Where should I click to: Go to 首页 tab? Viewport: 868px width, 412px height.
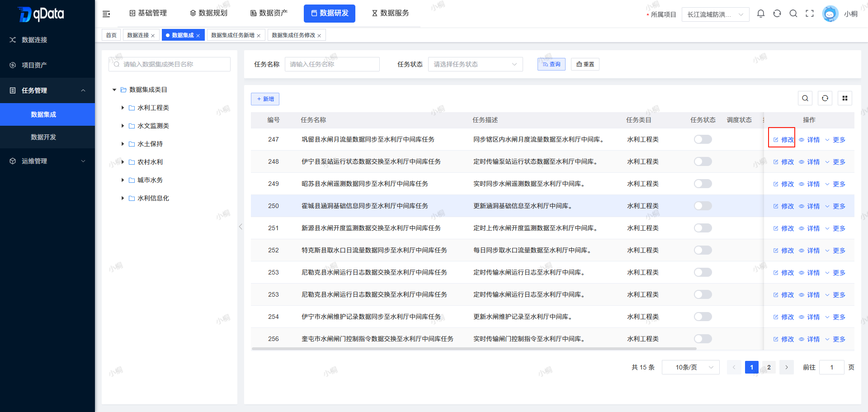pyautogui.click(x=111, y=35)
